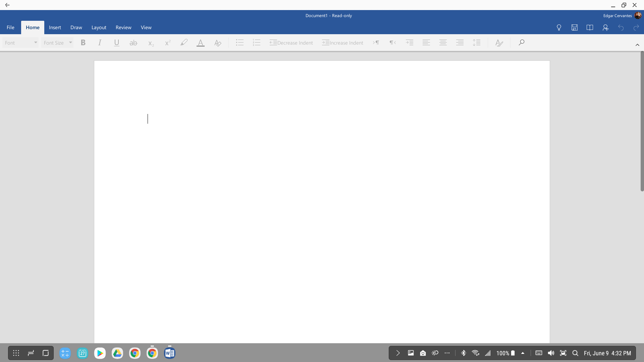Click the subscript icon
The width and height of the screenshot is (644, 362).
point(151,43)
